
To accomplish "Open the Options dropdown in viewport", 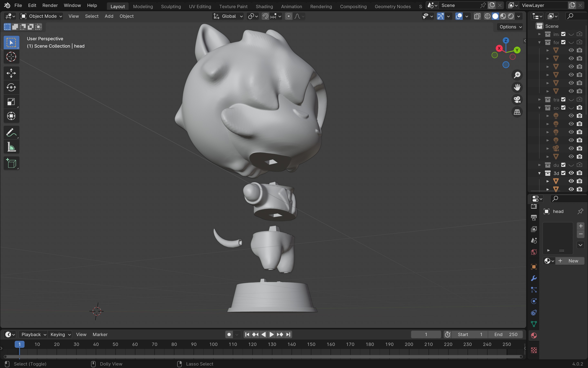I will (x=510, y=27).
